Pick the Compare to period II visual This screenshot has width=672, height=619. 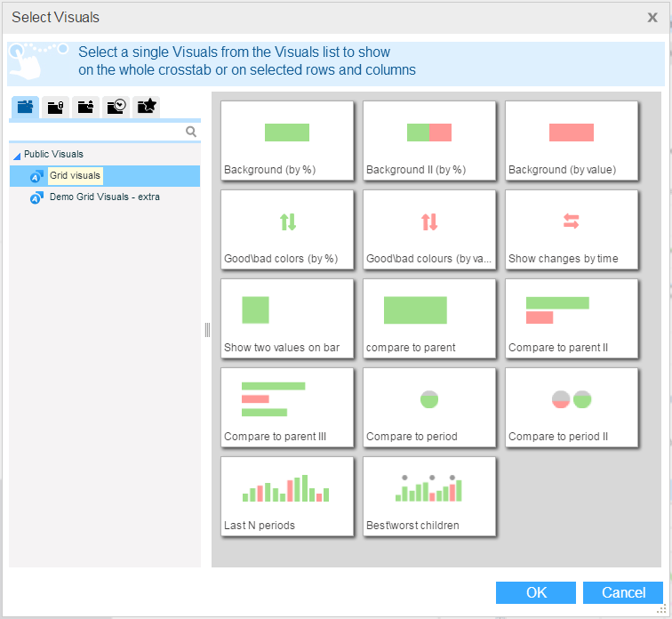(x=572, y=407)
